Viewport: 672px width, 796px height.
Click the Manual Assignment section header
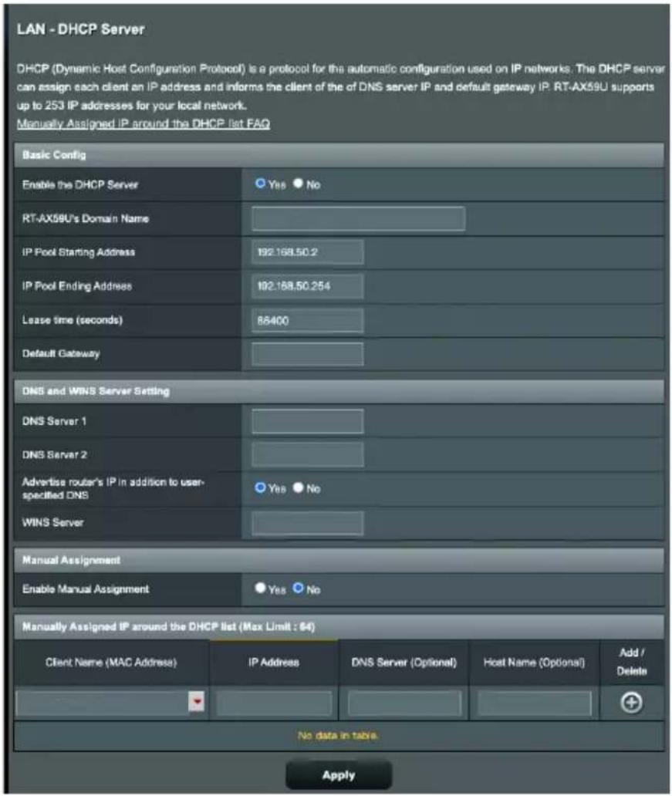(339, 560)
